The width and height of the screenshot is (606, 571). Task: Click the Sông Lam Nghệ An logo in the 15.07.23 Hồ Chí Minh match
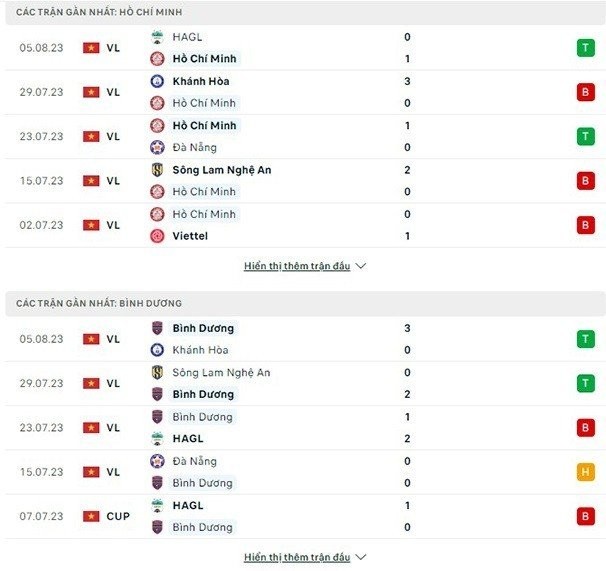tap(157, 170)
